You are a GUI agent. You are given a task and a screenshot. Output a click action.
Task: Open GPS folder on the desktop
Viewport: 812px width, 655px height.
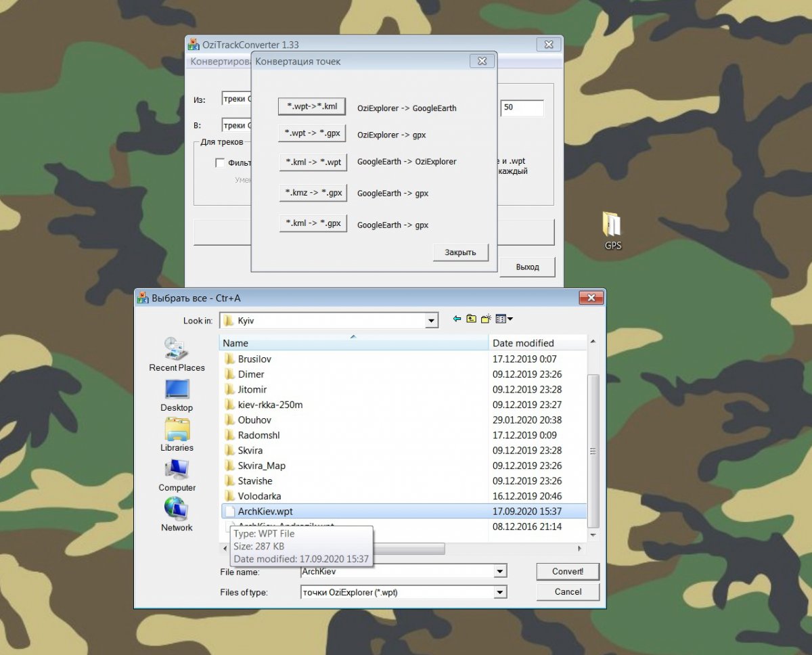pos(612,230)
